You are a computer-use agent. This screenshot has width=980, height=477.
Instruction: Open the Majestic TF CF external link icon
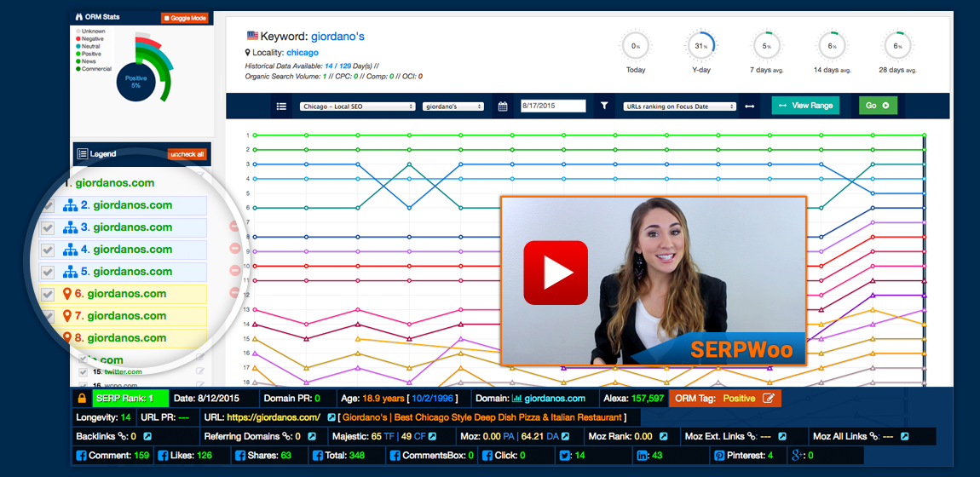pyautogui.click(x=432, y=436)
